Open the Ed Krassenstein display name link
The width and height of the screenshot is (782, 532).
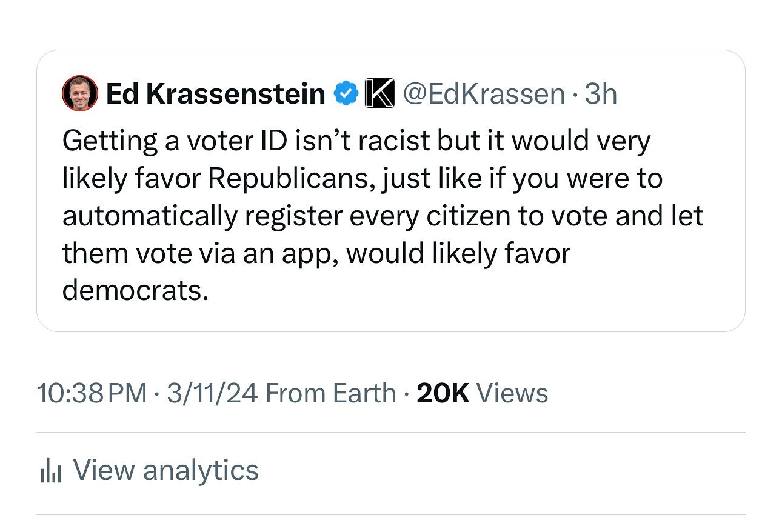[x=215, y=94]
